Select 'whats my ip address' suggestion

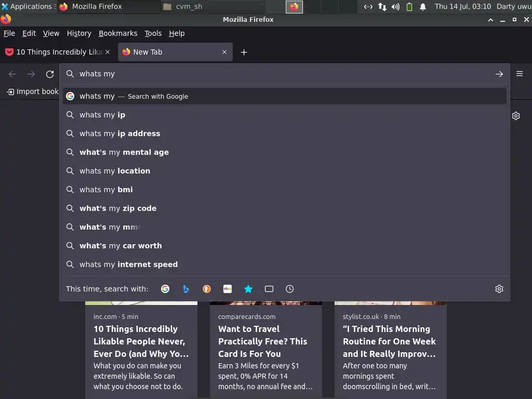coord(284,134)
